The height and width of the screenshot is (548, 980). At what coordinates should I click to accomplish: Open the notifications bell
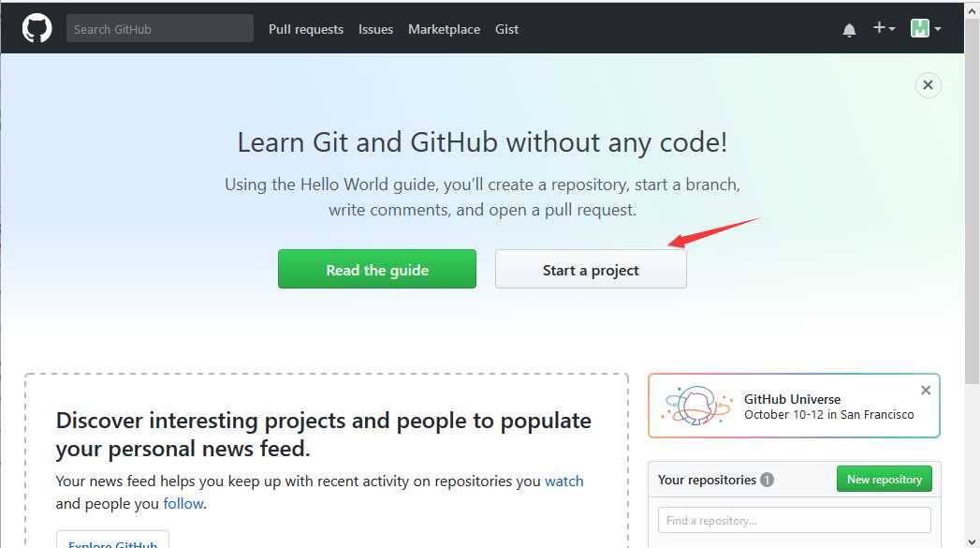pos(849,29)
